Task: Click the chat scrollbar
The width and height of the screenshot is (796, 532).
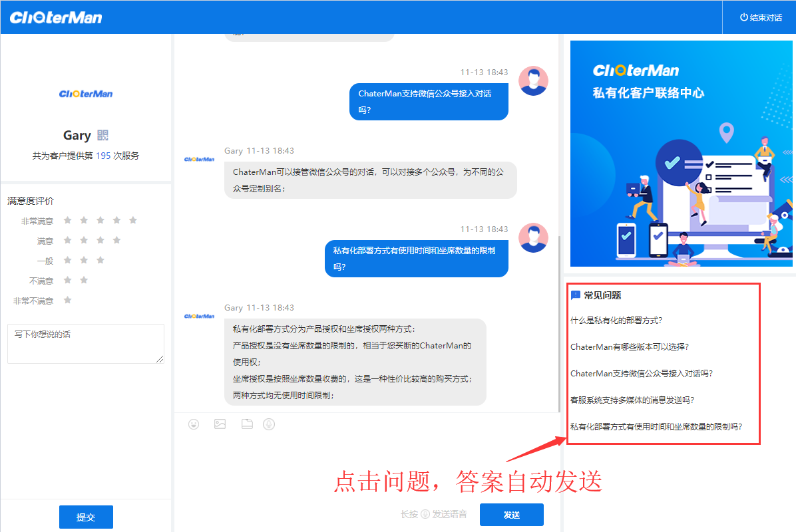Action: [x=559, y=324]
